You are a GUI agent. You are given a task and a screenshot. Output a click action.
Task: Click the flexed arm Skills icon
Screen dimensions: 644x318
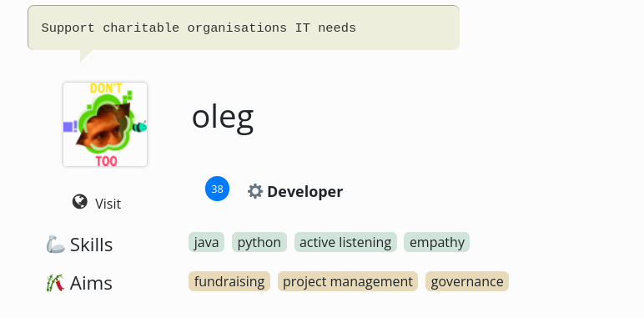55,244
